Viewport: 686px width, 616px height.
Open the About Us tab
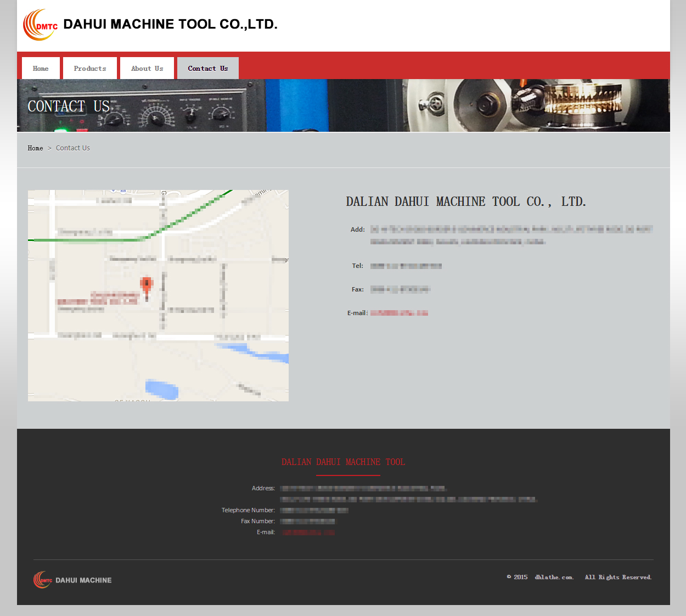coord(147,69)
